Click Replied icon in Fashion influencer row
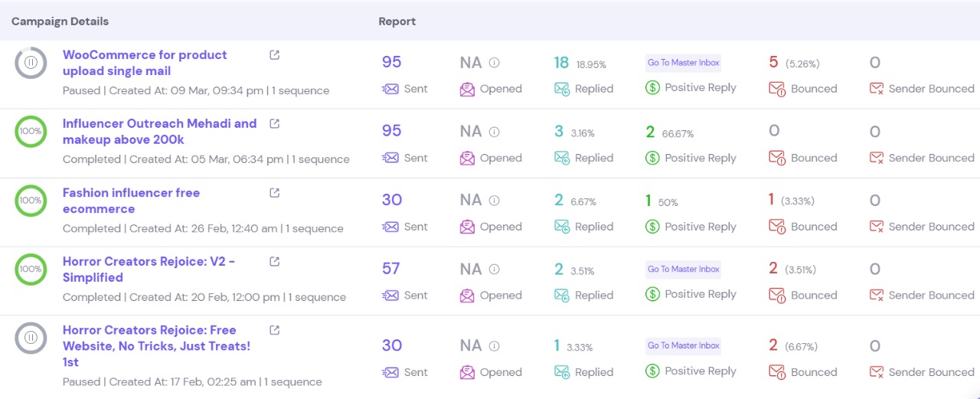The width and height of the screenshot is (980, 399). point(562,227)
